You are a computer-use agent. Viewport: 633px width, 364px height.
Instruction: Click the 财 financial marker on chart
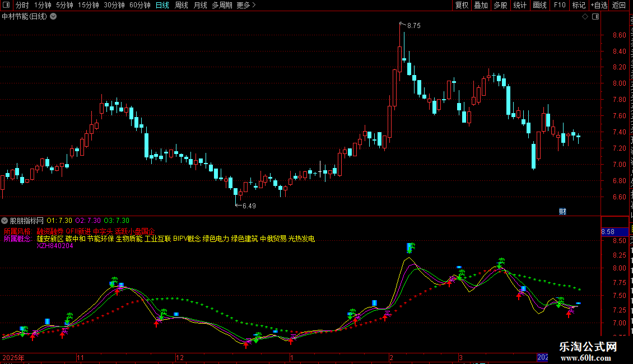[562, 212]
